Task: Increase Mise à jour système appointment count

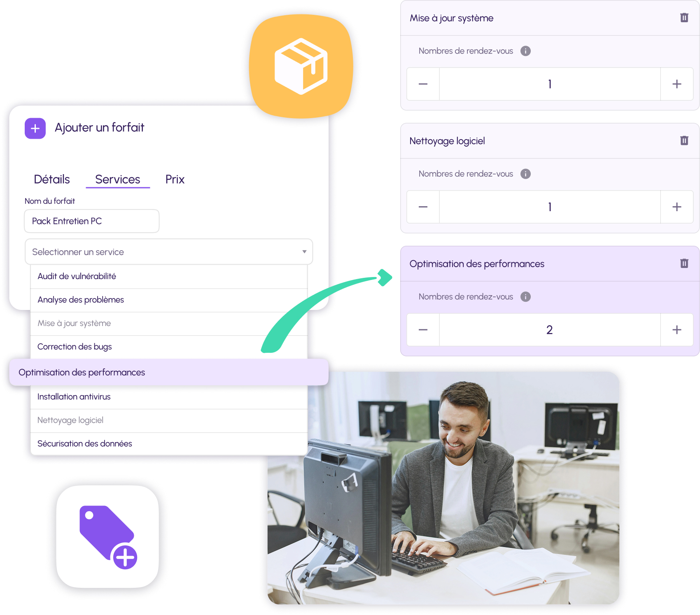Action: pos(677,84)
